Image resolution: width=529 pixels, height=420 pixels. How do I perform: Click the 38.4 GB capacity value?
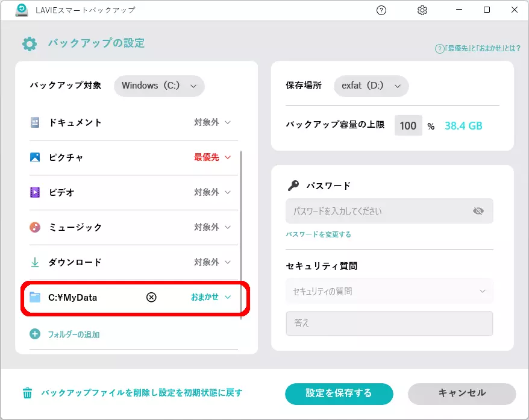click(x=463, y=126)
